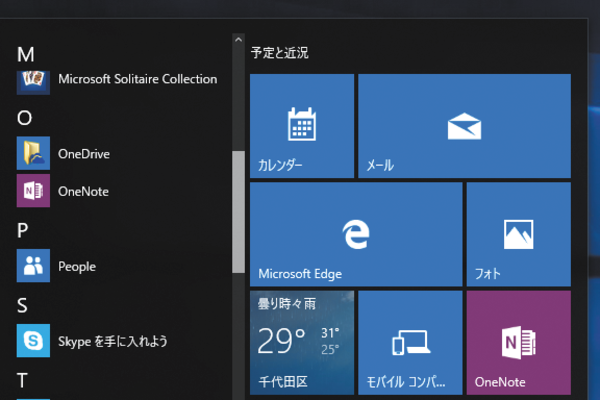Click the People app icon
The image size is (600, 400).
click(33, 266)
